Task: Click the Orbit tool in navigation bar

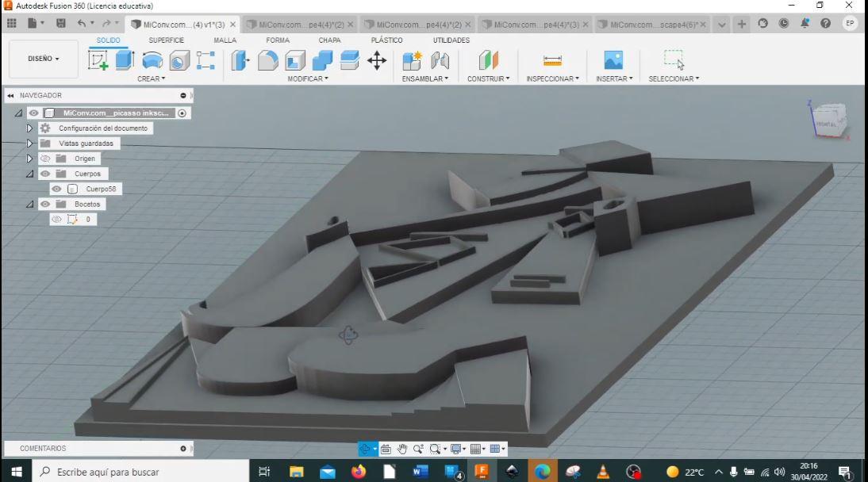Action: [365, 449]
